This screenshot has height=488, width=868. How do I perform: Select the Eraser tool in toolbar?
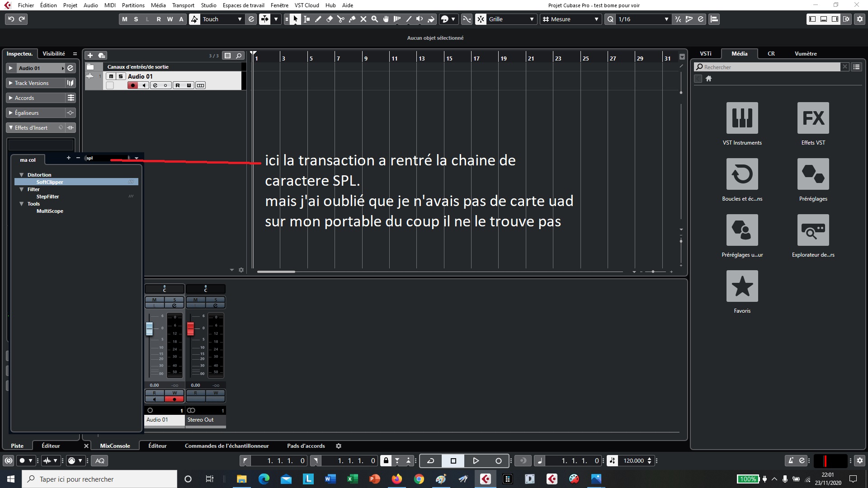[330, 19]
